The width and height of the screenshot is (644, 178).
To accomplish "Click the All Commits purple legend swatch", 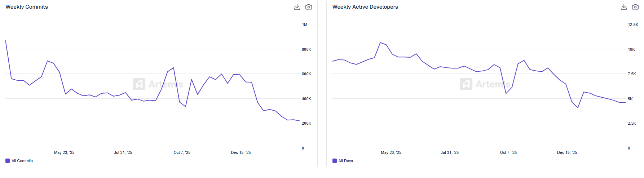I will [8, 161].
